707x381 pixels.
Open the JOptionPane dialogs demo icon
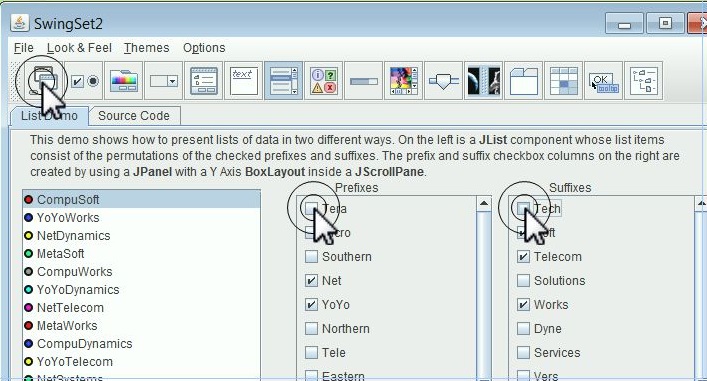[x=324, y=81]
